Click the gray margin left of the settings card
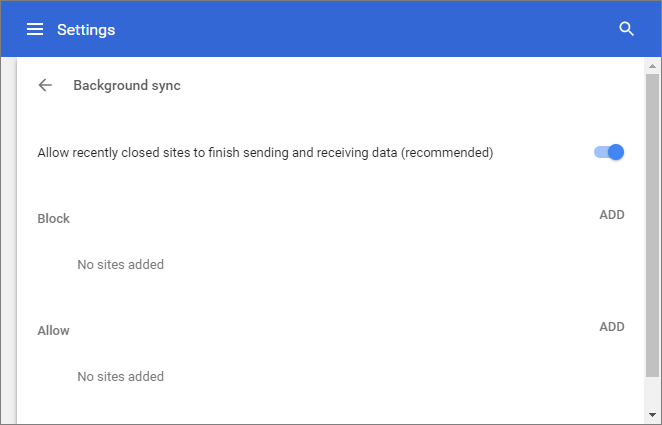 tap(8, 241)
